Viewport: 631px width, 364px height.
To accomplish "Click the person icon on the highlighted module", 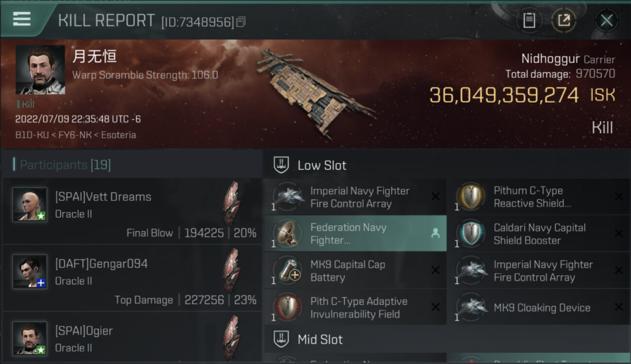I will [435, 233].
